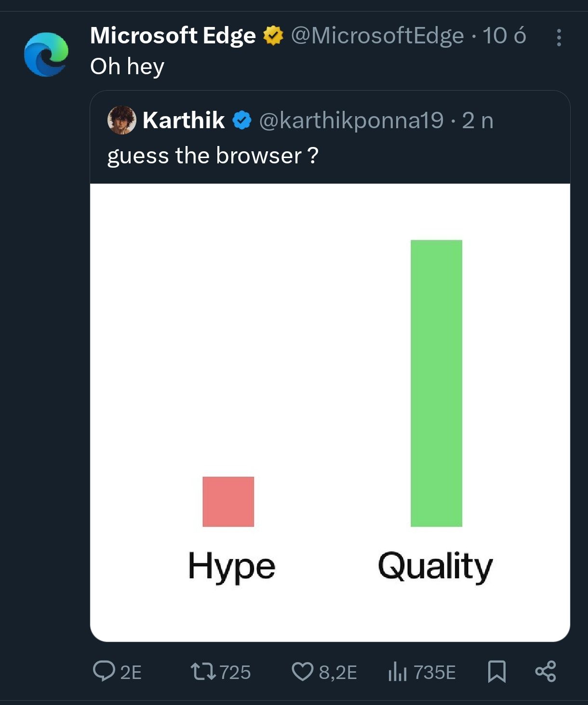Open the reply composer via the reply bubble icon
The image size is (588, 705).
(x=105, y=672)
